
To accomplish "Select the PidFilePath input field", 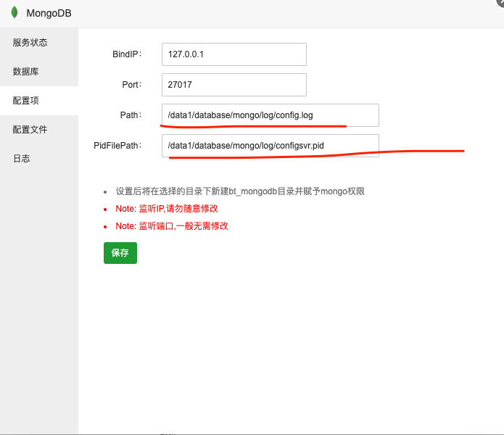I will (270, 146).
